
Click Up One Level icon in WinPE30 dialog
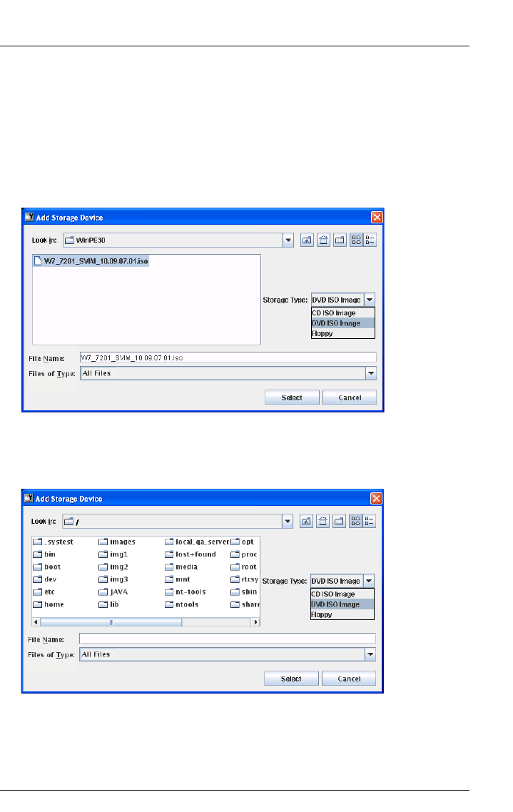pos(307,240)
